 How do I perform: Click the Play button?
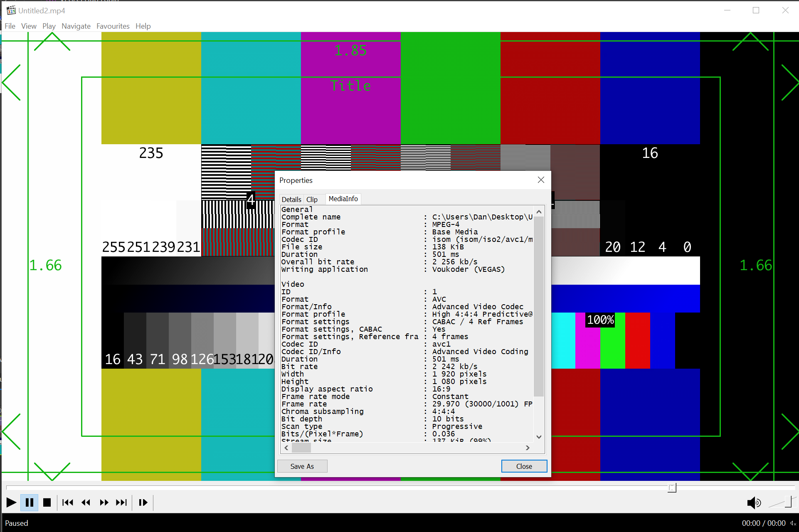tap(11, 502)
